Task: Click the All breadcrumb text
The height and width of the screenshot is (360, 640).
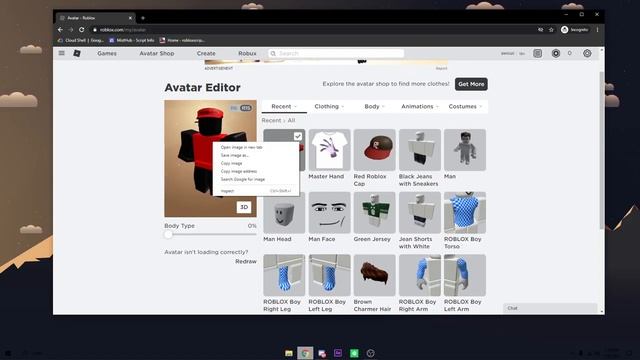Action: point(291,120)
